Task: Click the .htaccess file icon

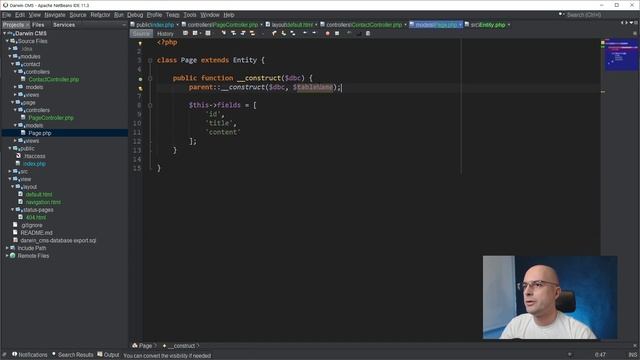Action: point(18,156)
